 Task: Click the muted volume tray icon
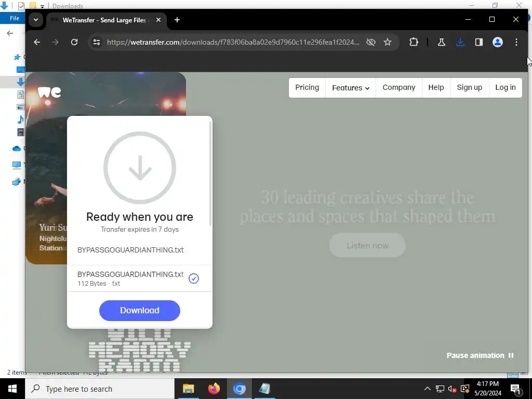pos(453,389)
